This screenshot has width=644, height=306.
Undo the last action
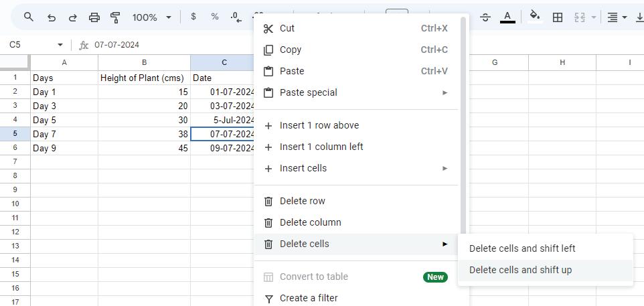tap(52, 17)
